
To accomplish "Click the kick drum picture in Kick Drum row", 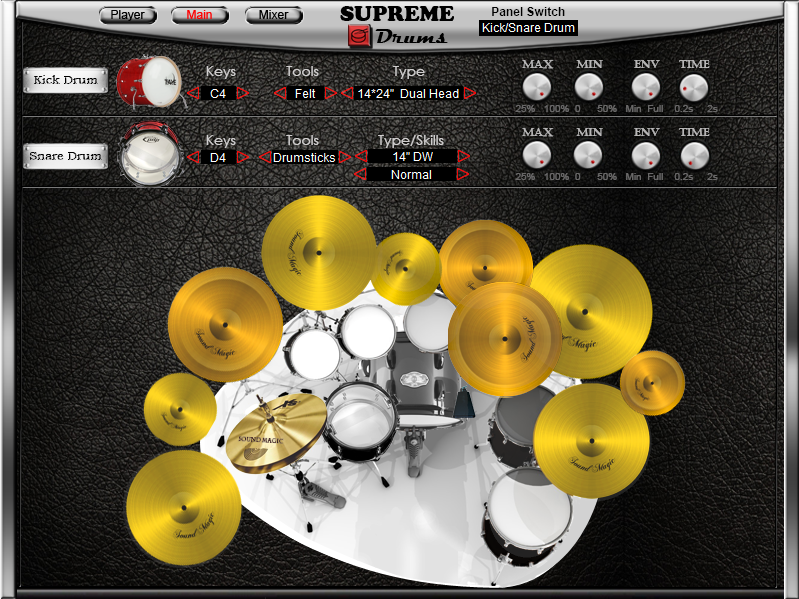I will (150, 82).
